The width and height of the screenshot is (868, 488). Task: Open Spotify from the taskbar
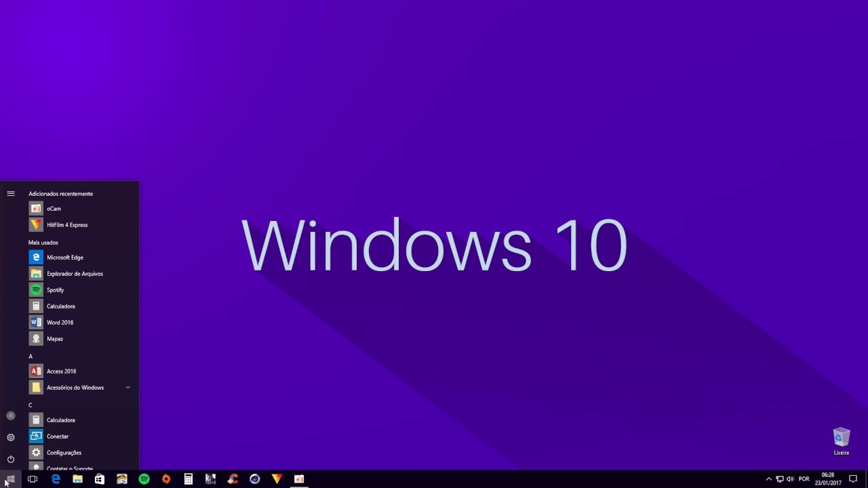144,479
